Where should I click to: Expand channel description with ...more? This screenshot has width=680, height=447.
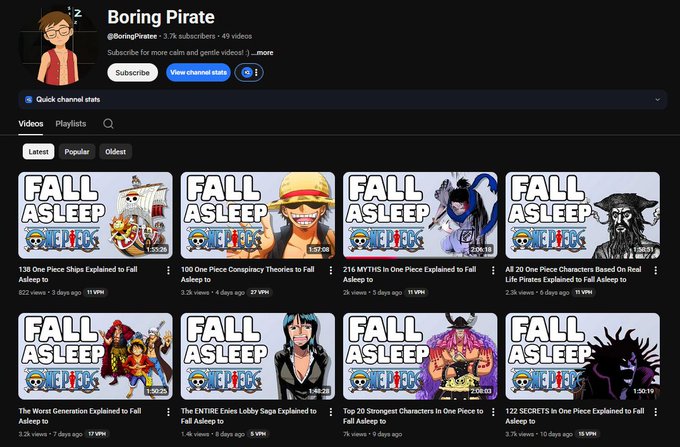click(262, 53)
